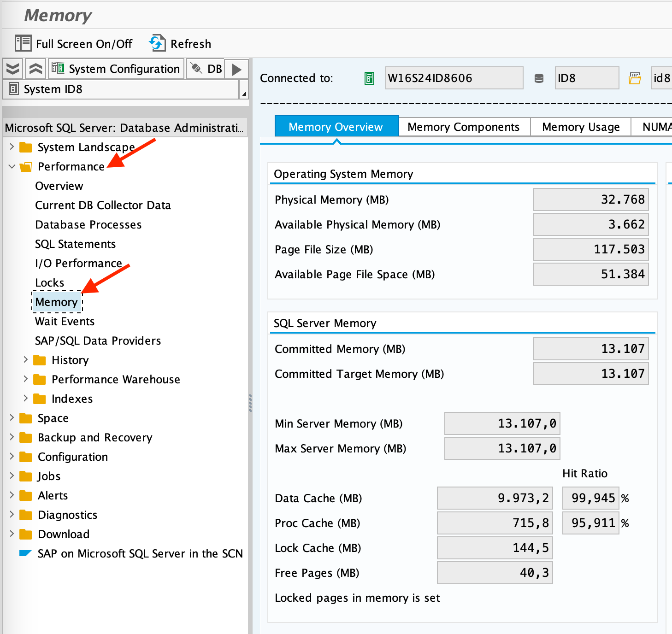Expand the History folder
This screenshot has height=634, width=672.
(25, 360)
